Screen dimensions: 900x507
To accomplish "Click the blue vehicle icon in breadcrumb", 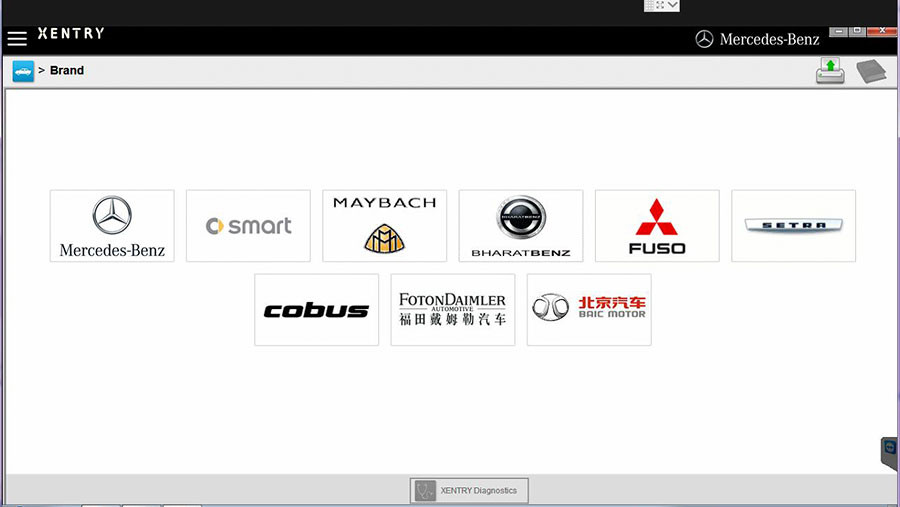I will pyautogui.click(x=23, y=71).
